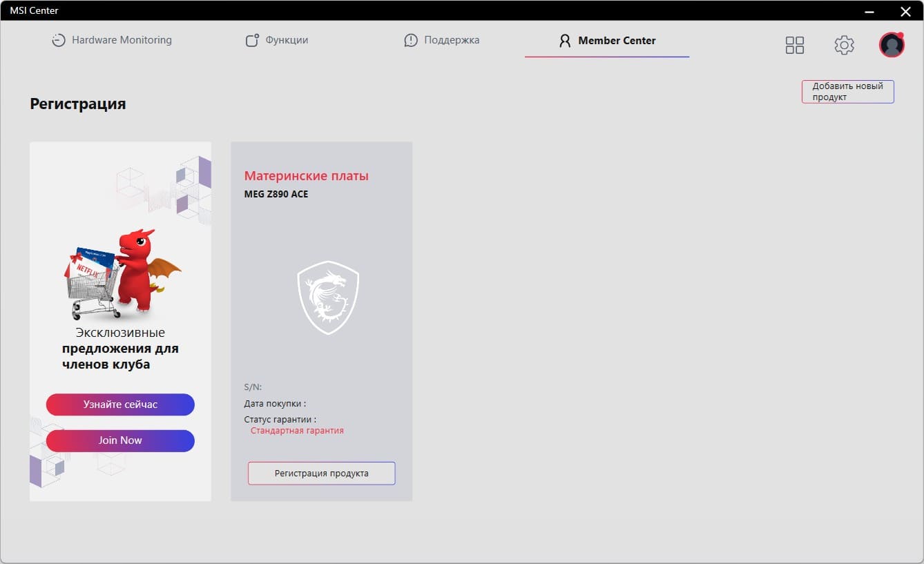The image size is (924, 564).
Task: Click Добавить новый продукт button
Action: (x=848, y=92)
